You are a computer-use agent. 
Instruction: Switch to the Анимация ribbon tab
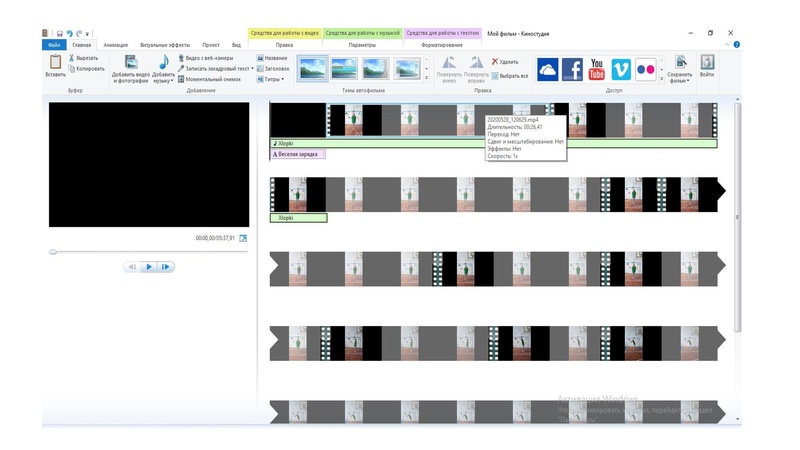(x=115, y=45)
